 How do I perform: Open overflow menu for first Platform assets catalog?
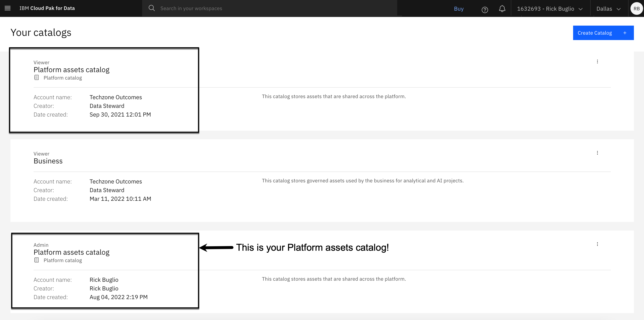coord(597,62)
